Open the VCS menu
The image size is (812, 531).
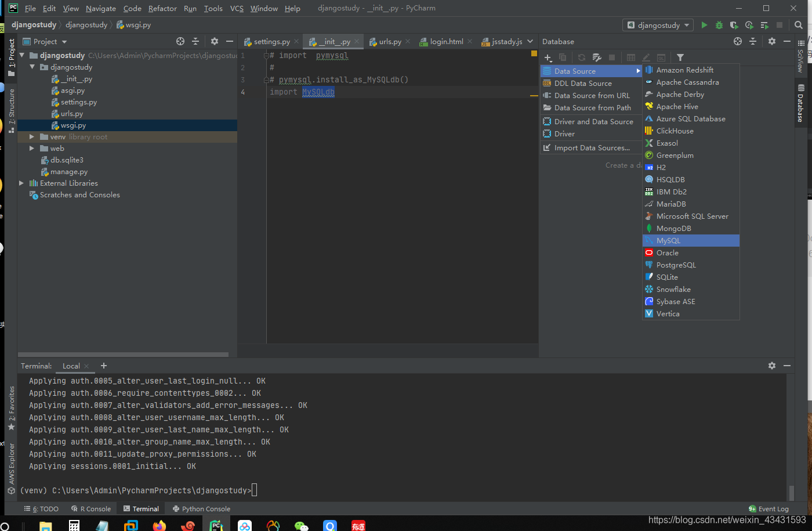tap(237, 8)
